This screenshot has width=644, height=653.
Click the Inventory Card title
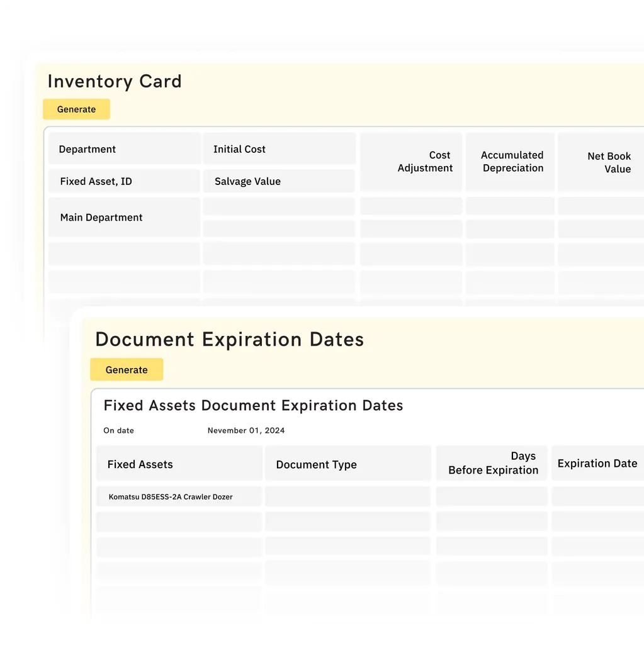tap(115, 81)
